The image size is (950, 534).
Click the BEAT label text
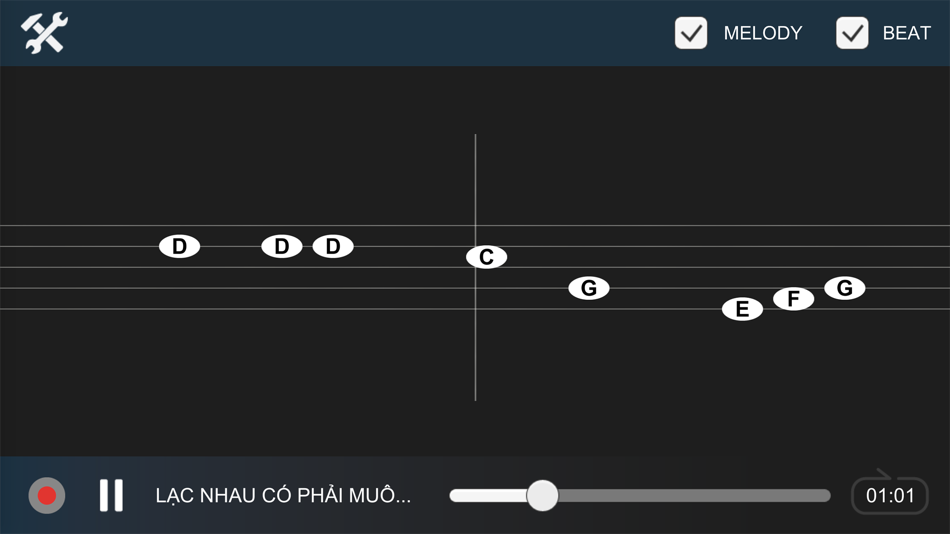pyautogui.click(x=906, y=33)
